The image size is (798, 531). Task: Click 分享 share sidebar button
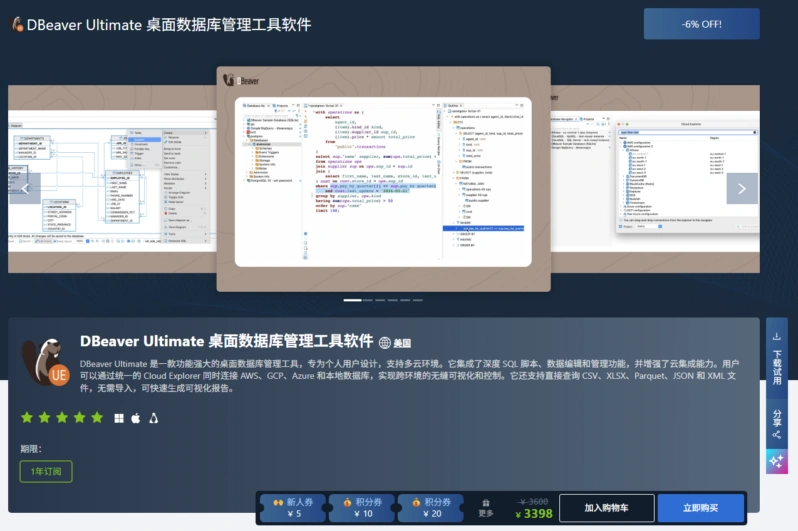tap(777, 424)
